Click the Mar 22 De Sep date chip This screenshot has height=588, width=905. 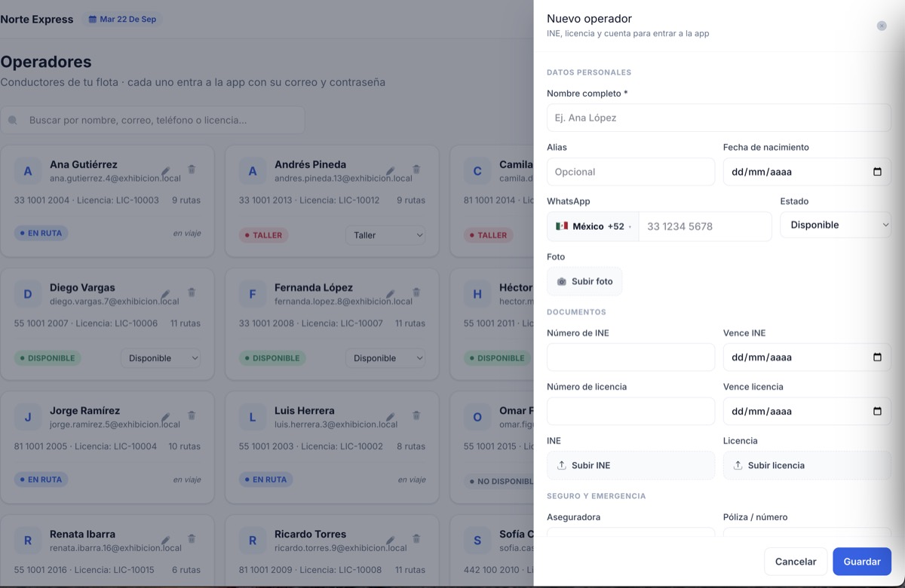(122, 19)
